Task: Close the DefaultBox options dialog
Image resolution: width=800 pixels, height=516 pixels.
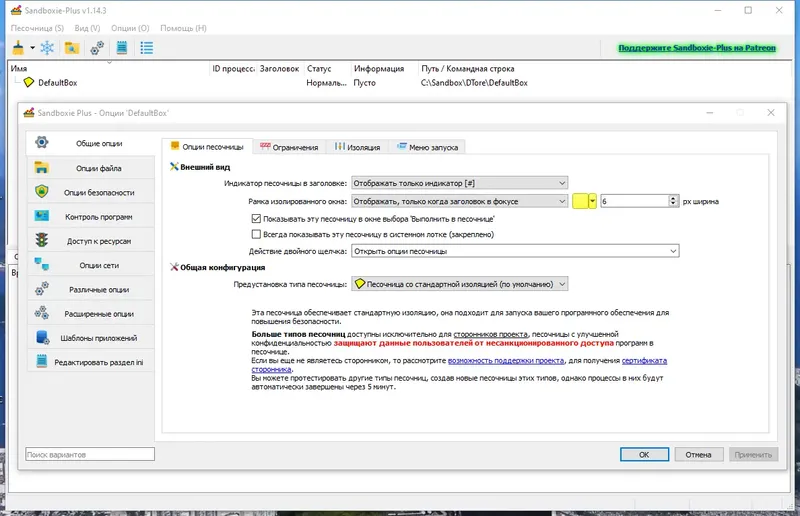Action: pyautogui.click(x=771, y=112)
